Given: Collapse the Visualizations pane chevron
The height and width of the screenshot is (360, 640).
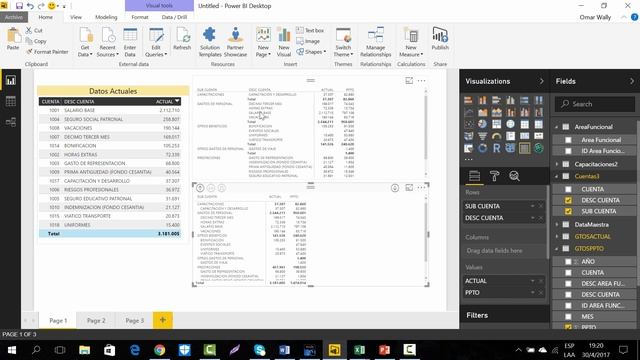Looking at the screenshot, I should click(541, 81).
